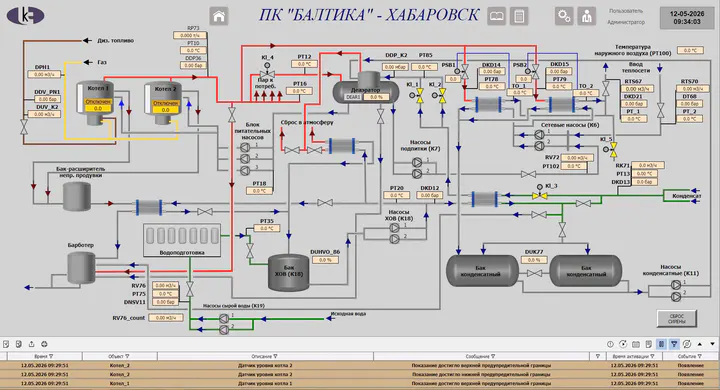Viewport: 720px width, 390px height.
Task: Select the Барботер vessel
Action: 81,268
